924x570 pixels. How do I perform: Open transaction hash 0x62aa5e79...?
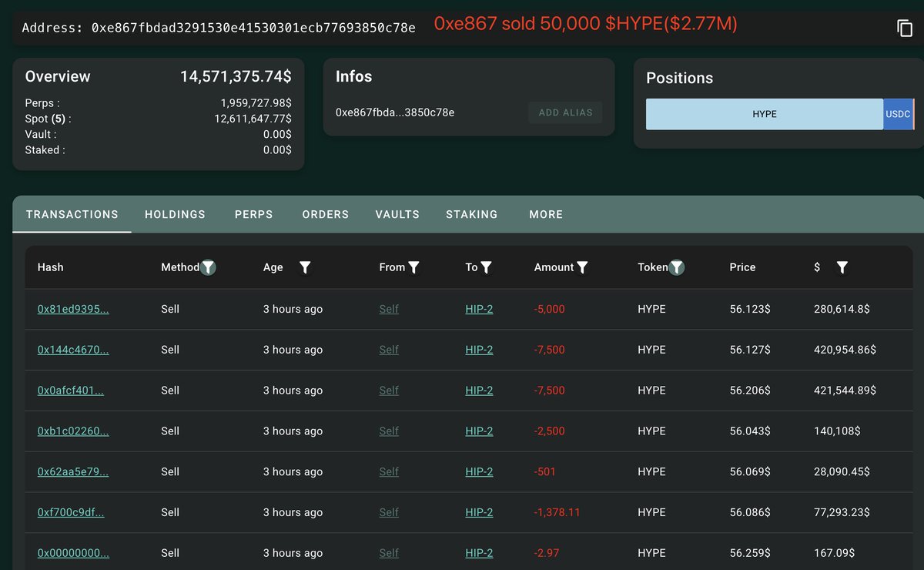click(73, 471)
